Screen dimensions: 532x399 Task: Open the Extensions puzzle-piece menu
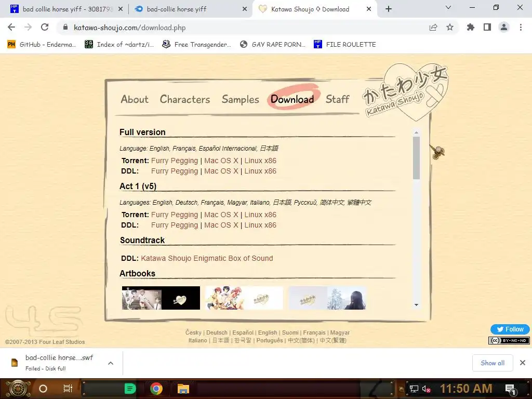(471, 27)
